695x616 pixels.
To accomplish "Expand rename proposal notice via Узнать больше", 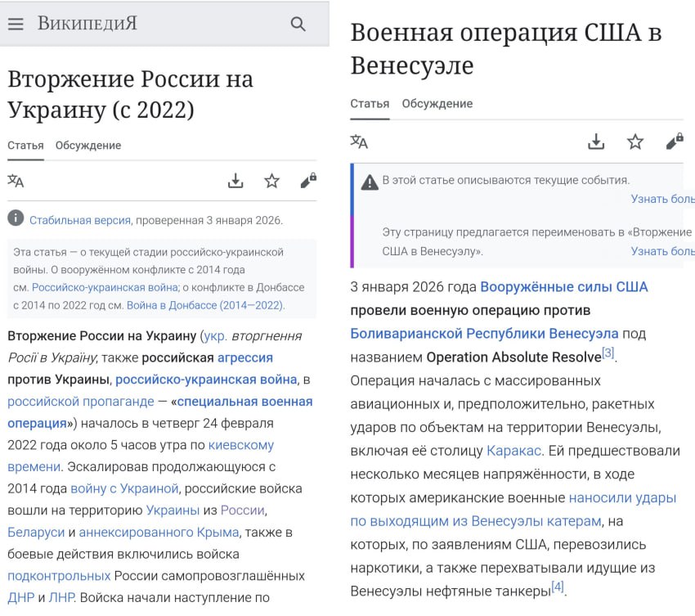I will 662,251.
